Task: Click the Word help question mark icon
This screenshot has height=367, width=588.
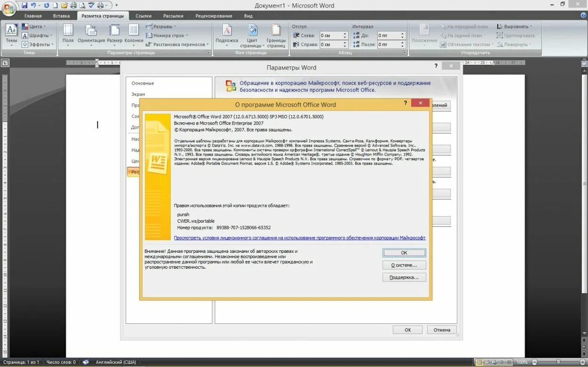Action: click(x=583, y=16)
